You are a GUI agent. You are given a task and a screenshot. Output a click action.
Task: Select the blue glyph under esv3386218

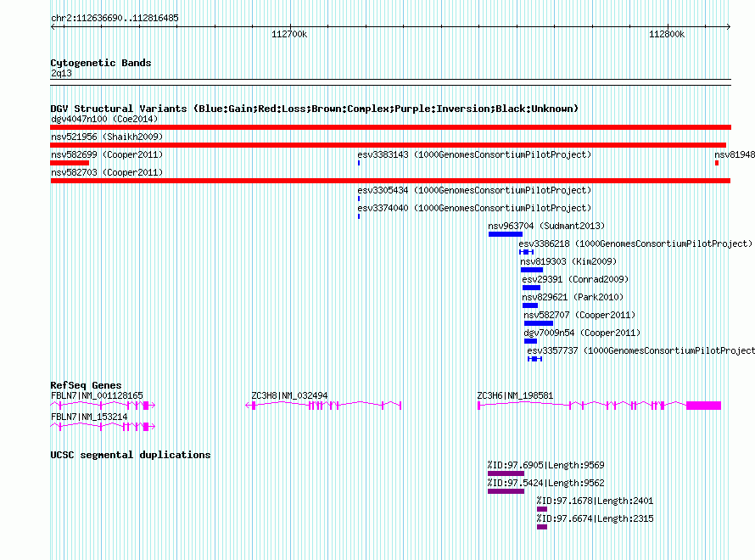coord(526,252)
